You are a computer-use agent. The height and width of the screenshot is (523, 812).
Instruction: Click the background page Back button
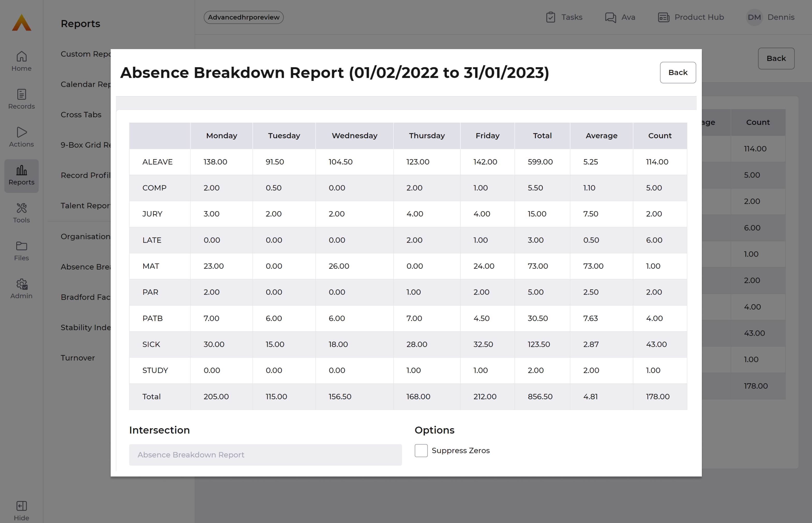(776, 58)
